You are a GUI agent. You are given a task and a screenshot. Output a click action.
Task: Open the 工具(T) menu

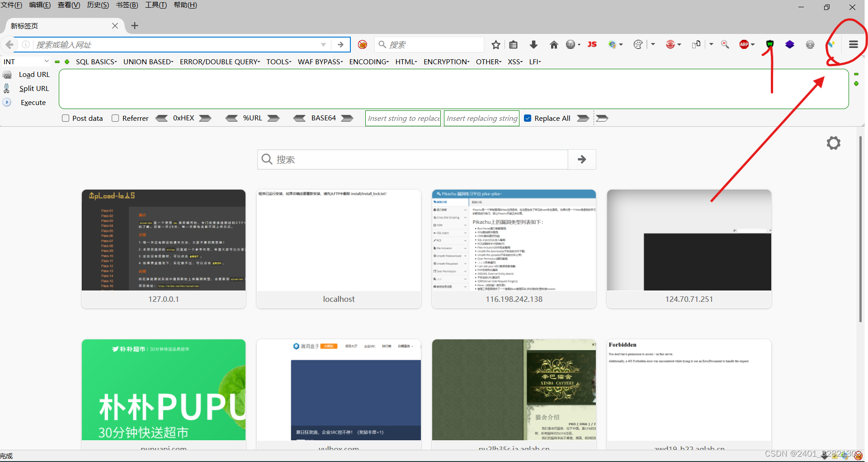pyautogui.click(x=156, y=5)
